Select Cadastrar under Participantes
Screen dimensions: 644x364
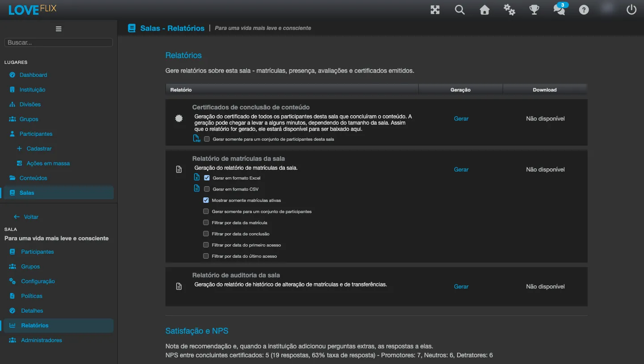point(39,149)
